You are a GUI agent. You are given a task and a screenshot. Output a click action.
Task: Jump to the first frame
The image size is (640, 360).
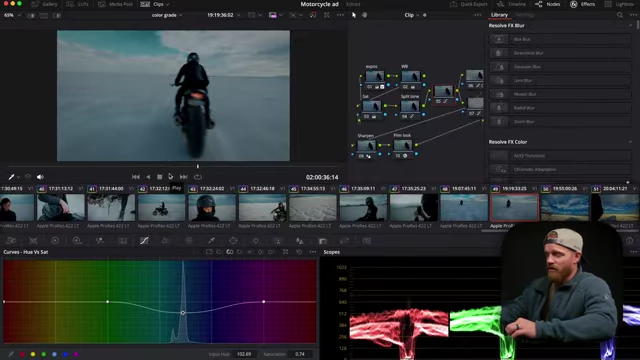(136, 177)
